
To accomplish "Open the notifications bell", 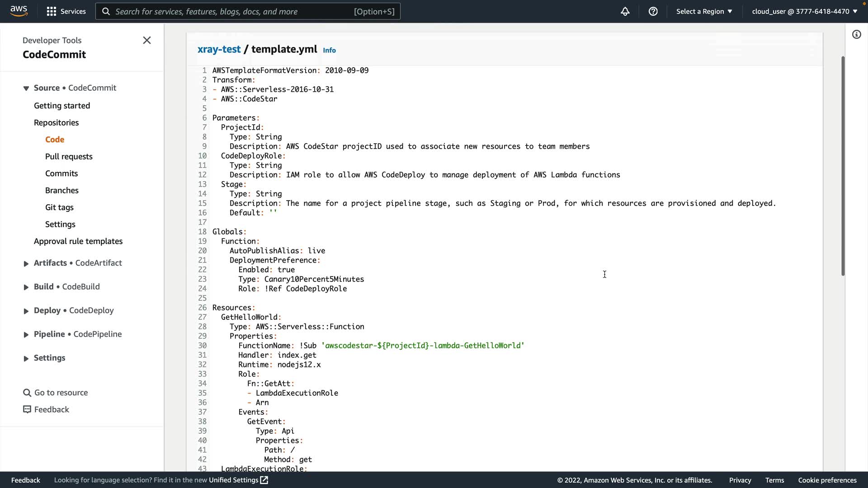I will [625, 11].
